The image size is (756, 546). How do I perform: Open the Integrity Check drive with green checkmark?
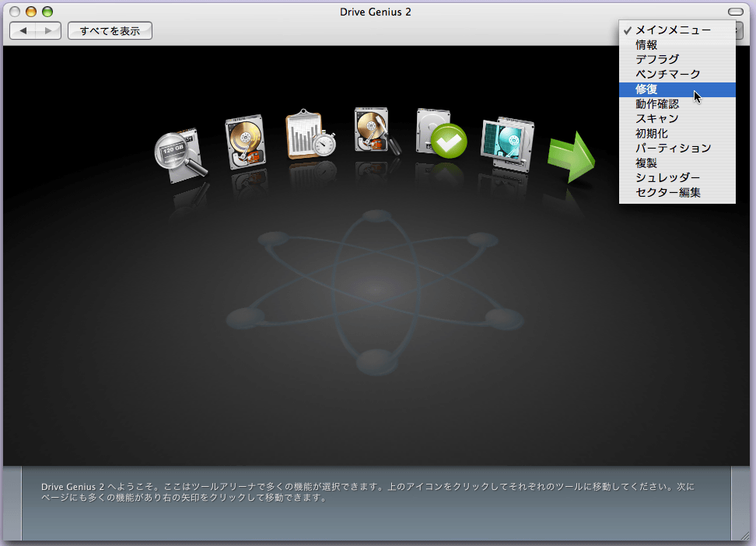pyautogui.click(x=441, y=134)
